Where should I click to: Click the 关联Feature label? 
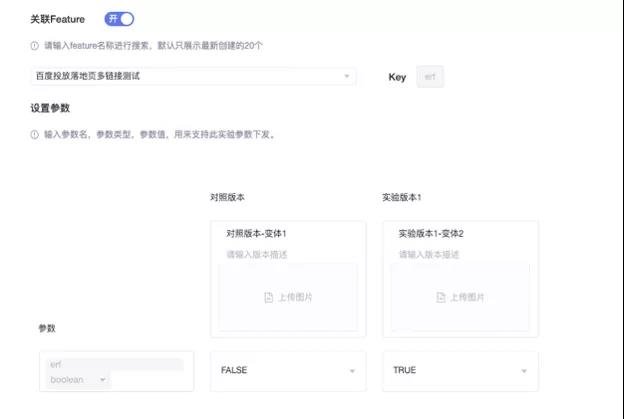(58, 19)
